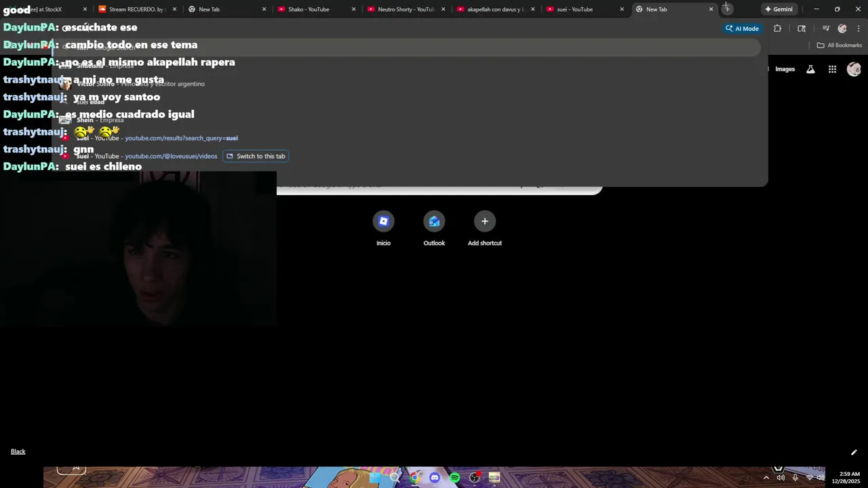The height and width of the screenshot is (488, 868).
Task: Close the Shako - YouTube tab
Action: pyautogui.click(x=353, y=9)
